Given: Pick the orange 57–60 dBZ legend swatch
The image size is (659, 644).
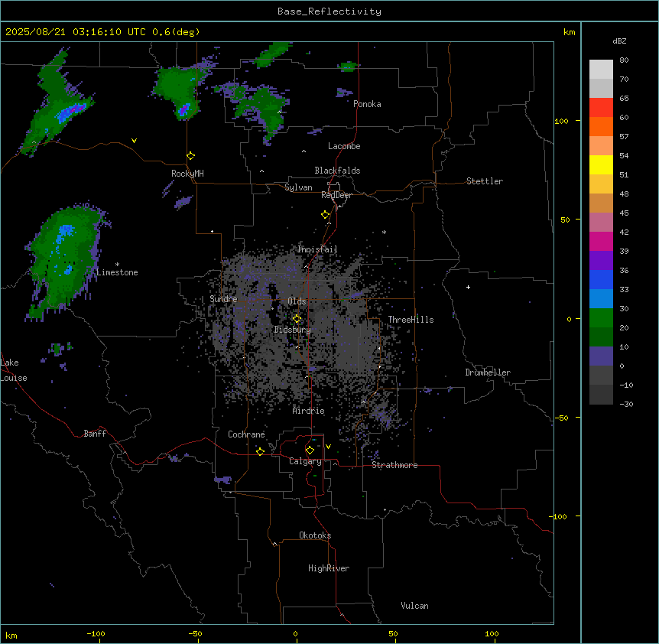Looking at the screenshot, I should [x=601, y=127].
